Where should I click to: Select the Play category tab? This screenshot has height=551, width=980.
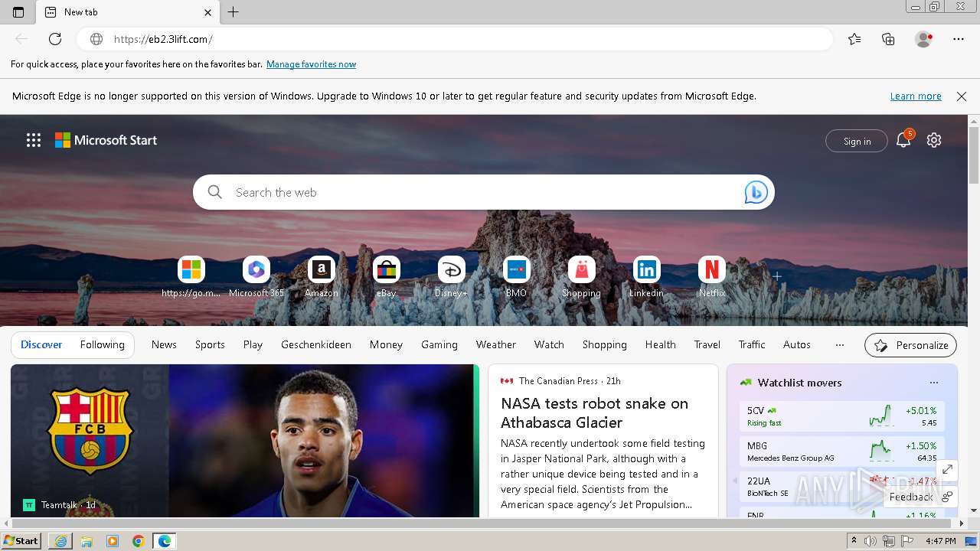[x=253, y=345]
